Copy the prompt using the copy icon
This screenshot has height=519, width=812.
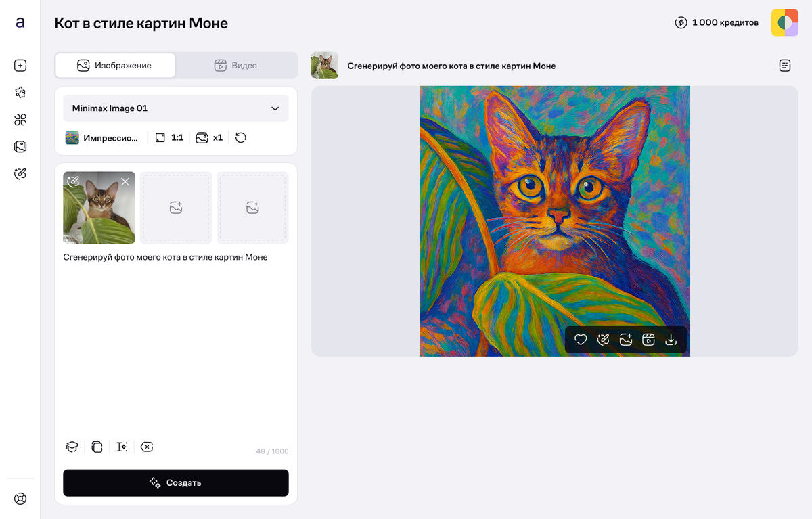tap(97, 447)
